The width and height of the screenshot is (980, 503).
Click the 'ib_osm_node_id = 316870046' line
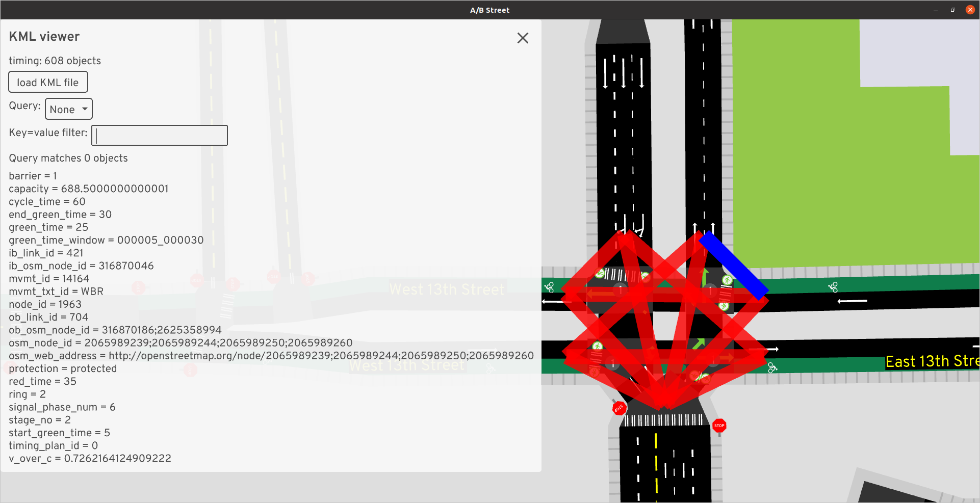tap(81, 266)
